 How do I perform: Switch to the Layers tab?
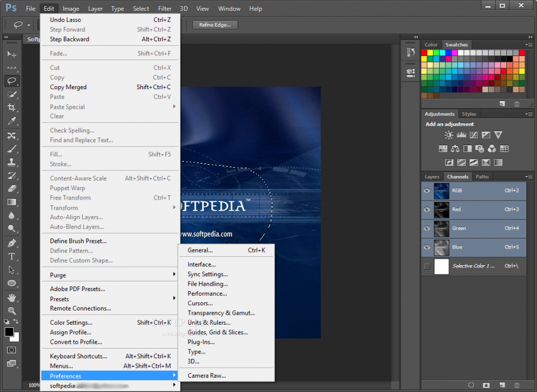point(432,177)
